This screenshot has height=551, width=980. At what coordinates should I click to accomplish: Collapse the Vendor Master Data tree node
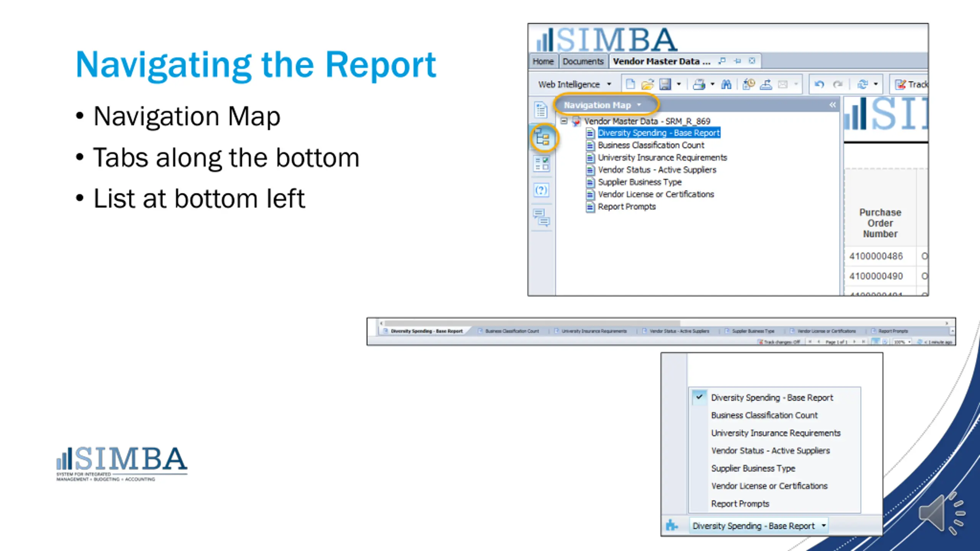(x=564, y=121)
